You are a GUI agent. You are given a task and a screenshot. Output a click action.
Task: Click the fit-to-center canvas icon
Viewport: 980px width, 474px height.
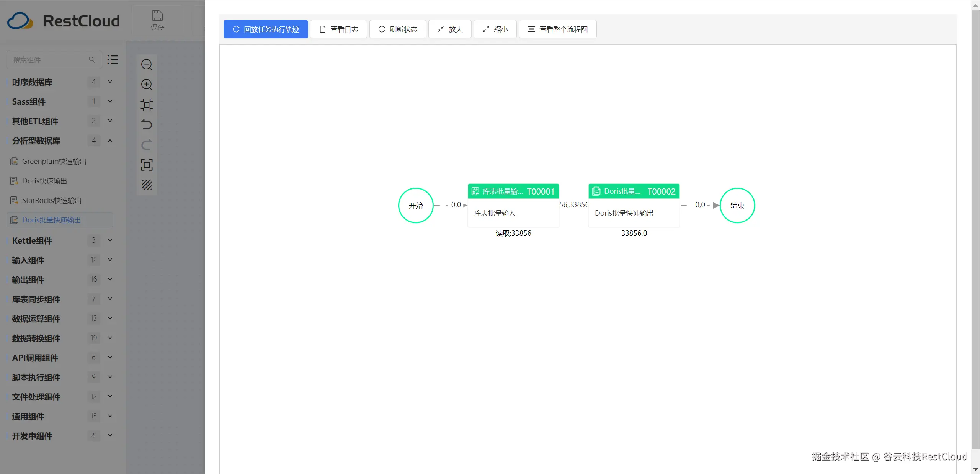coord(147,105)
